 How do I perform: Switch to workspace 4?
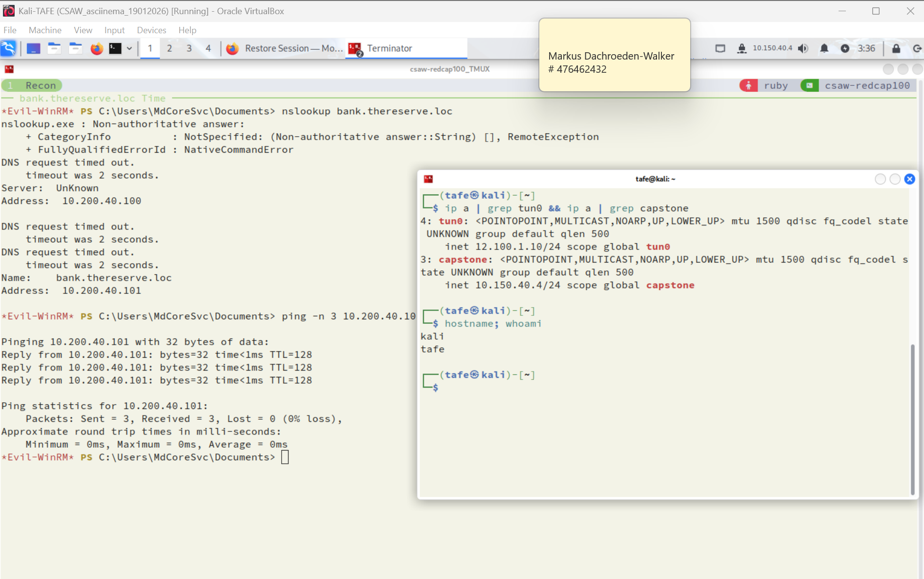click(x=208, y=48)
